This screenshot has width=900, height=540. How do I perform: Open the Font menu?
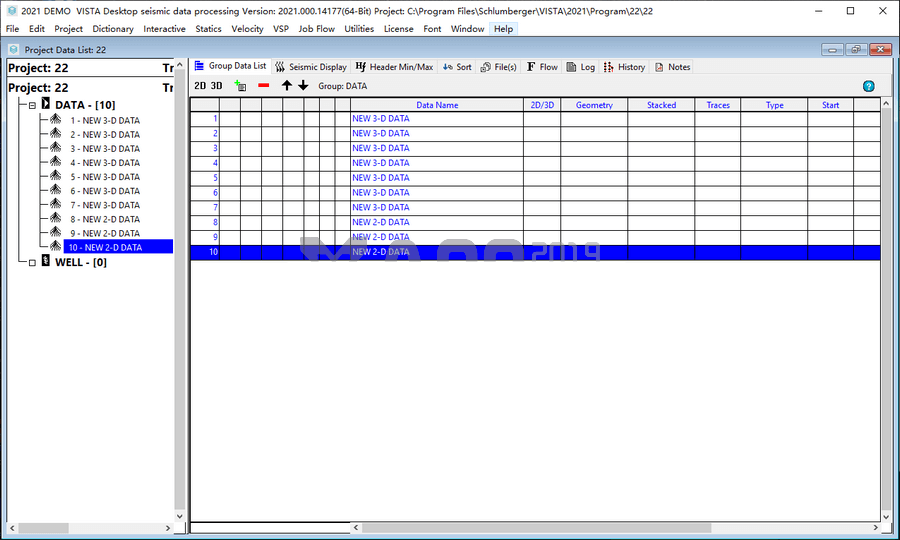[x=432, y=29]
